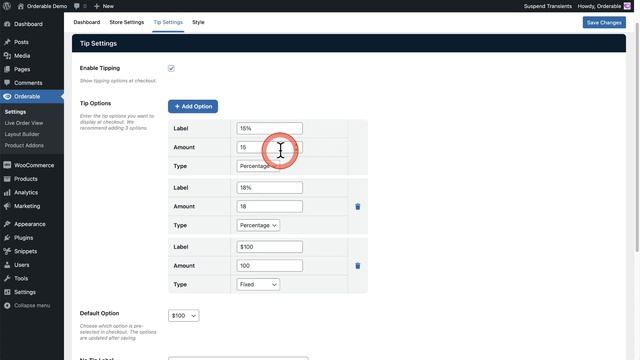The image size is (640, 360).
Task: Open Layout Builder submenu item
Action: (x=22, y=134)
